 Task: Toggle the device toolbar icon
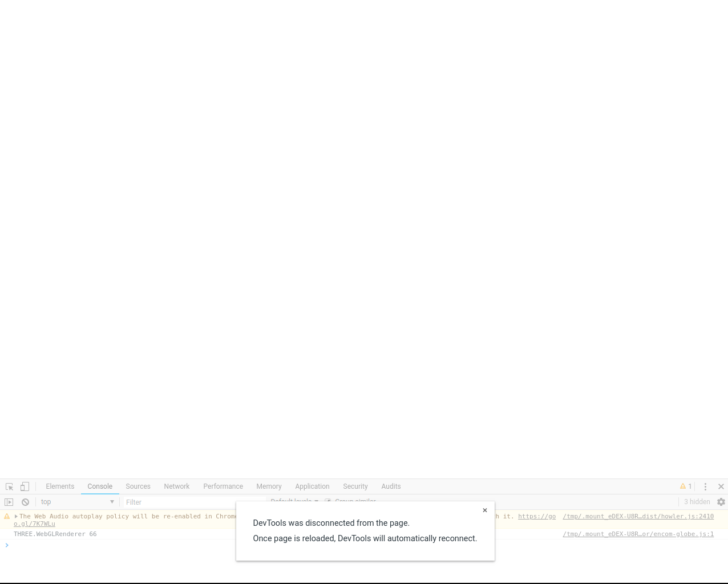point(25,486)
